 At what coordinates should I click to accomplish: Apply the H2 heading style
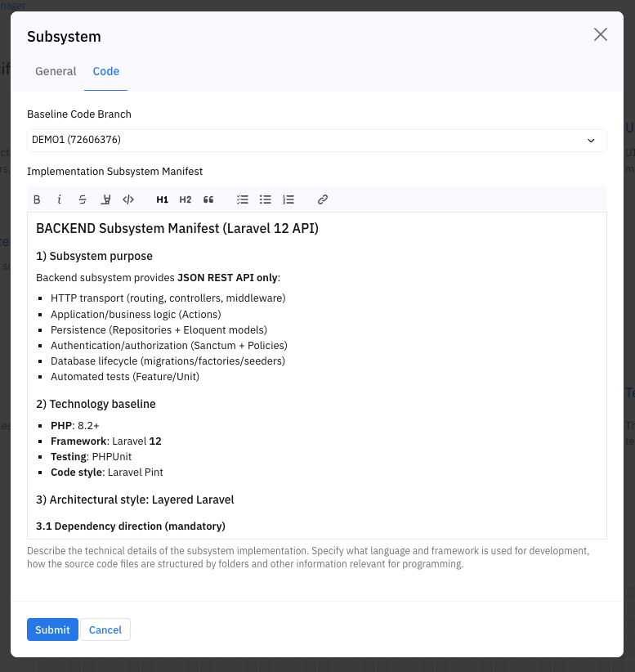click(186, 199)
